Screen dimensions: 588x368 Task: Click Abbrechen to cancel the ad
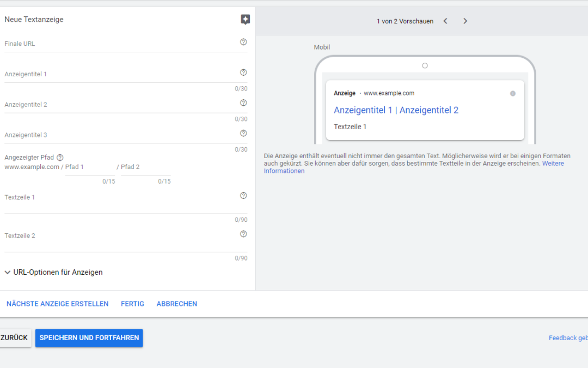[x=176, y=304]
